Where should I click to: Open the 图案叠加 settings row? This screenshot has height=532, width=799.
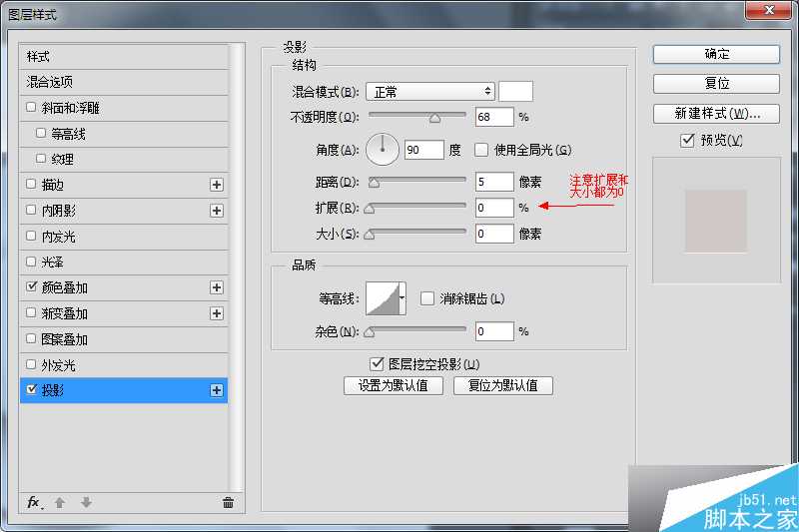123,339
